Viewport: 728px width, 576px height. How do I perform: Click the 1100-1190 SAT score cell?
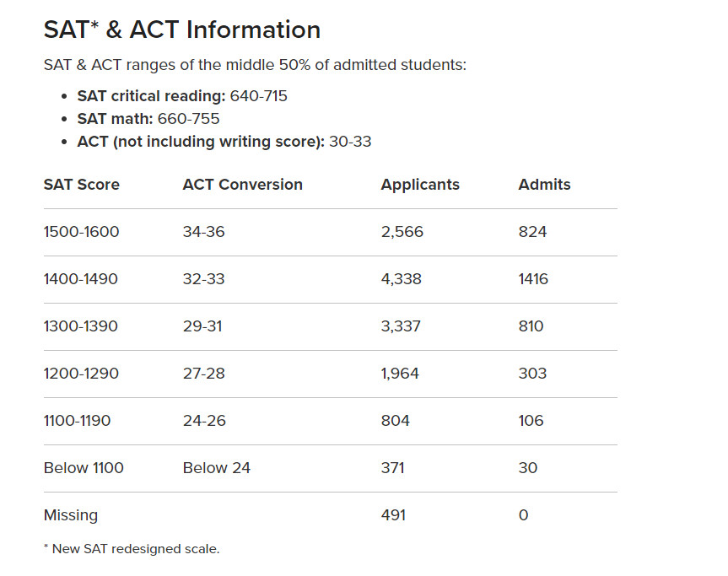(x=77, y=421)
